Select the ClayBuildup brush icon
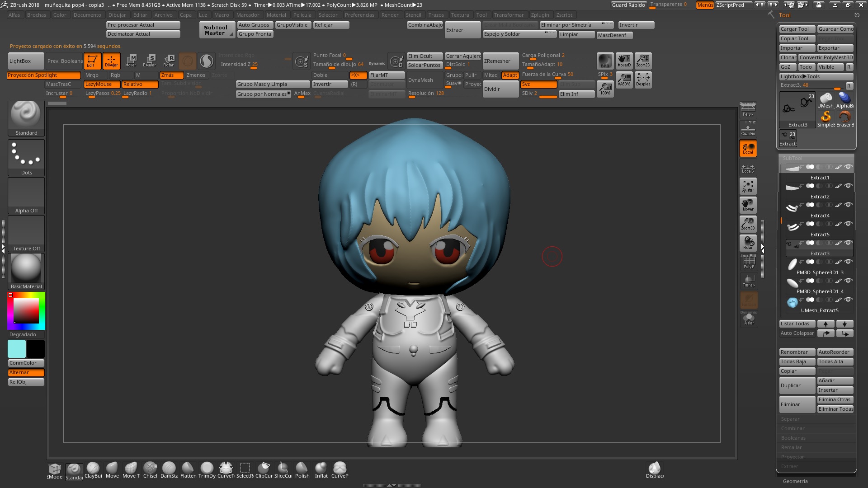 [x=93, y=470]
